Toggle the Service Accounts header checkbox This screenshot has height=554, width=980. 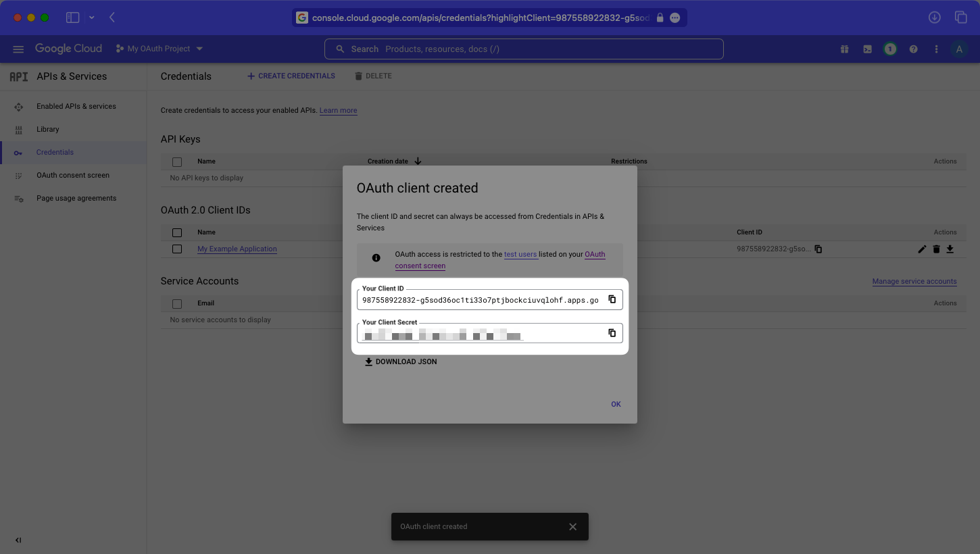pyautogui.click(x=177, y=303)
